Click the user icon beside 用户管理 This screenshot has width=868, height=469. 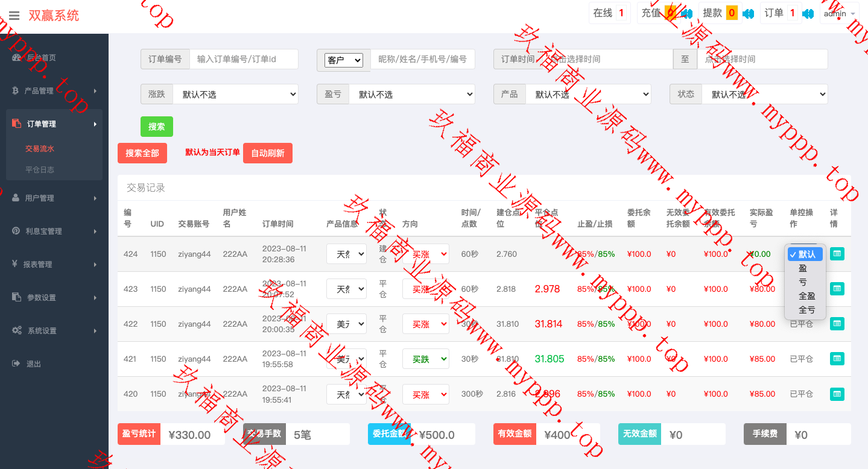(x=16, y=198)
